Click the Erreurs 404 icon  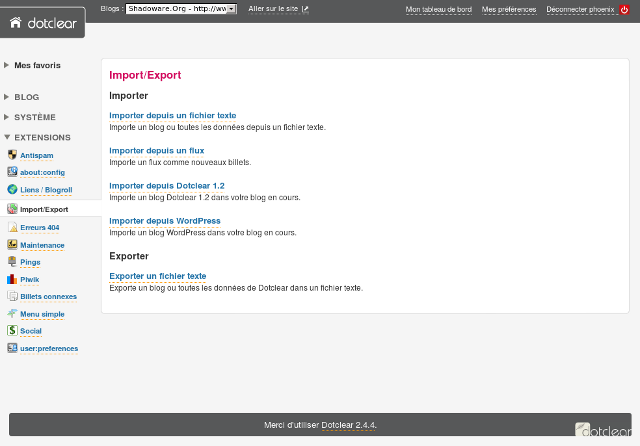point(12,227)
